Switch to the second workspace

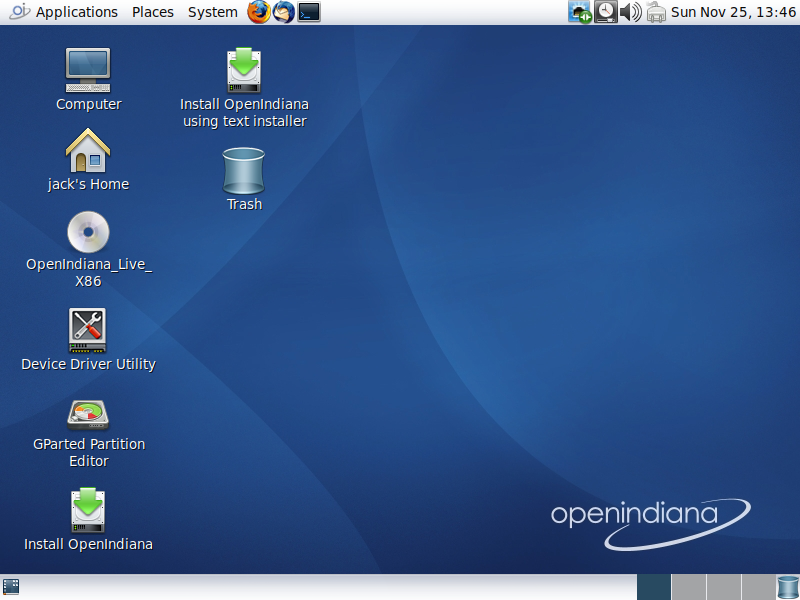(688, 587)
